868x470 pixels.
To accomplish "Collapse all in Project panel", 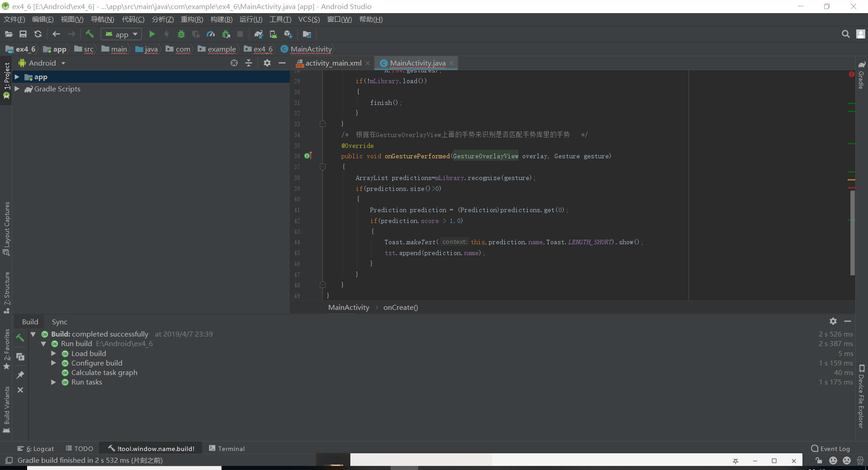I will pyautogui.click(x=249, y=63).
